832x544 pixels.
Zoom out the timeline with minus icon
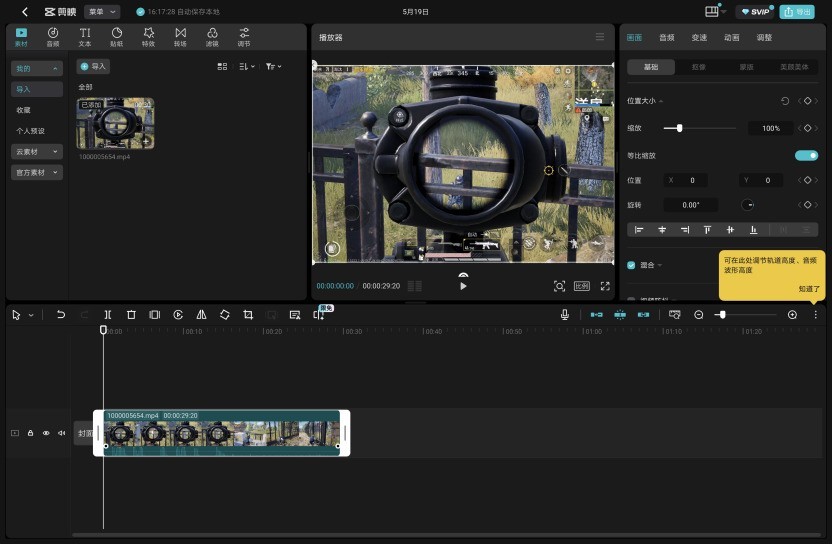(x=698, y=315)
